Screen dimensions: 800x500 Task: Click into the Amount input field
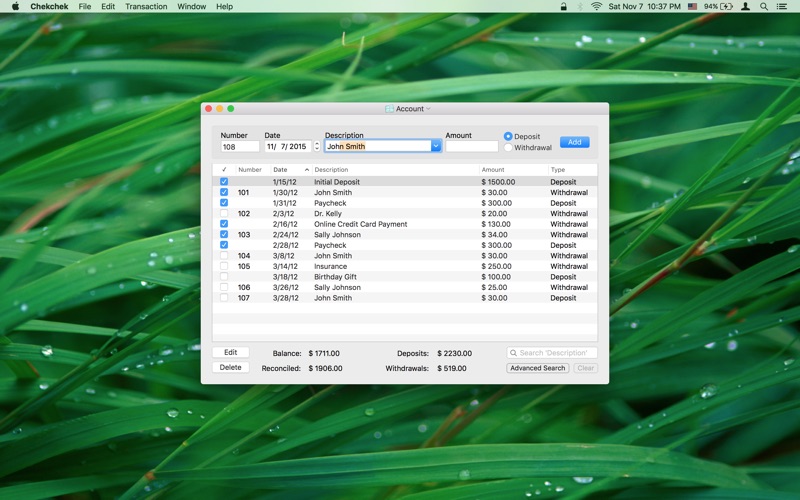tap(471, 146)
